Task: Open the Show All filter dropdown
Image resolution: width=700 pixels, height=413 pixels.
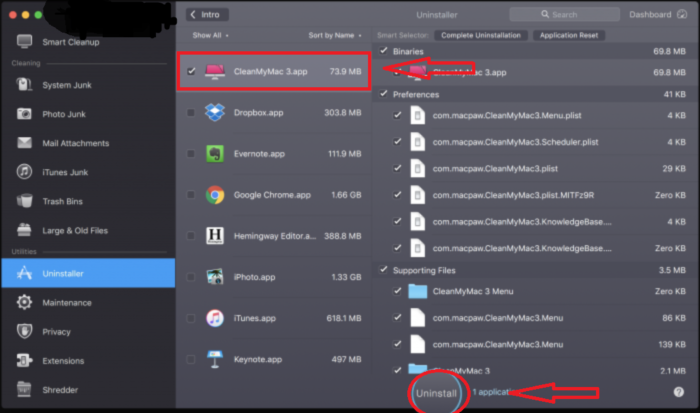Action: 210,35
